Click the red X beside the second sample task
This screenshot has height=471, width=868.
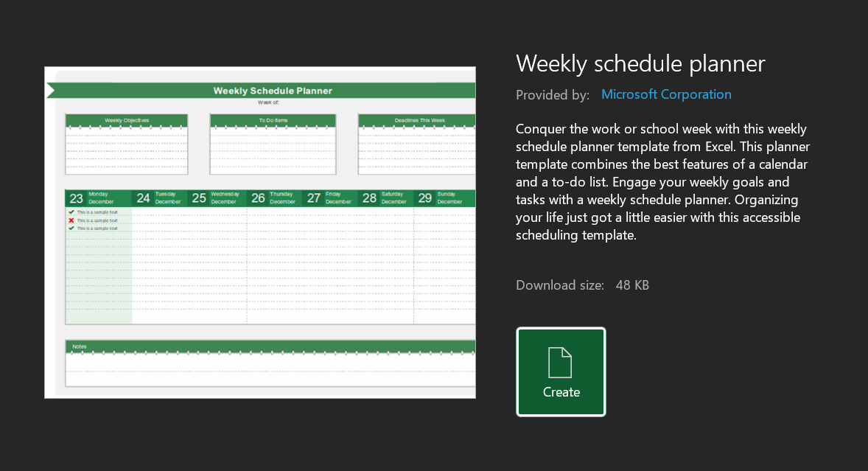(x=71, y=220)
